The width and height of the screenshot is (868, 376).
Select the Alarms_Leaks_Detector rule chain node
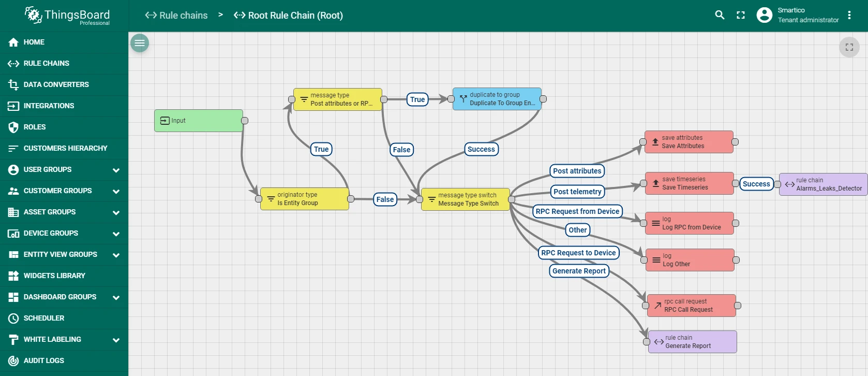[x=824, y=184]
